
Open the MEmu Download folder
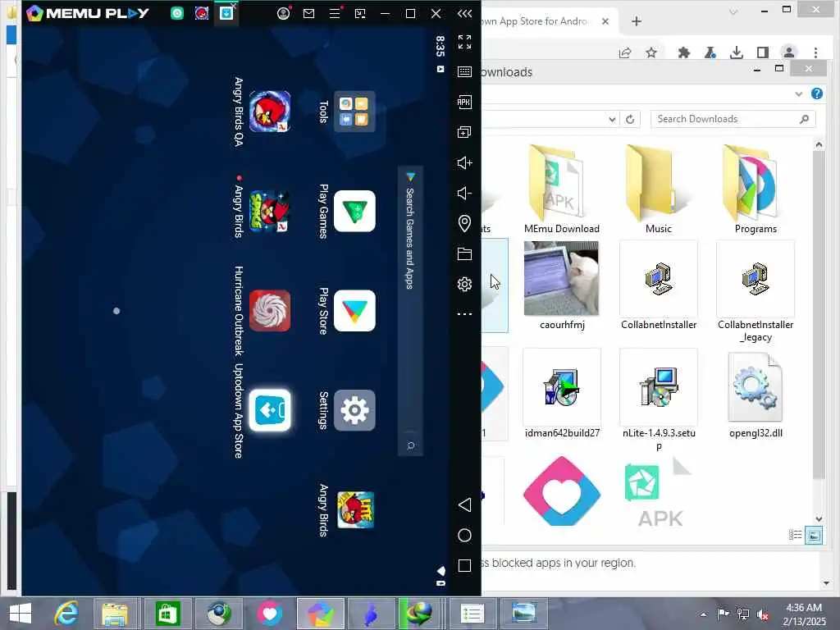pos(561,189)
